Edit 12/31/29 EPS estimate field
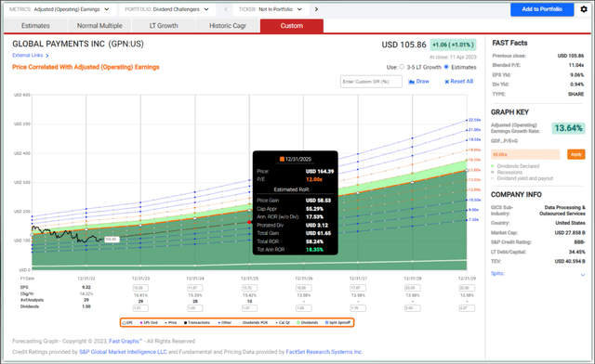This screenshot has width=595, height=364. (467, 288)
